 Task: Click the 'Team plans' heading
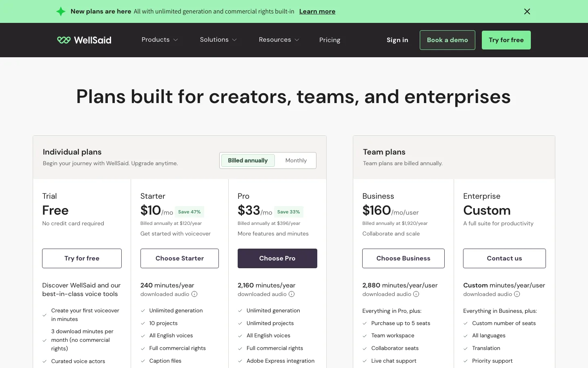(x=384, y=152)
